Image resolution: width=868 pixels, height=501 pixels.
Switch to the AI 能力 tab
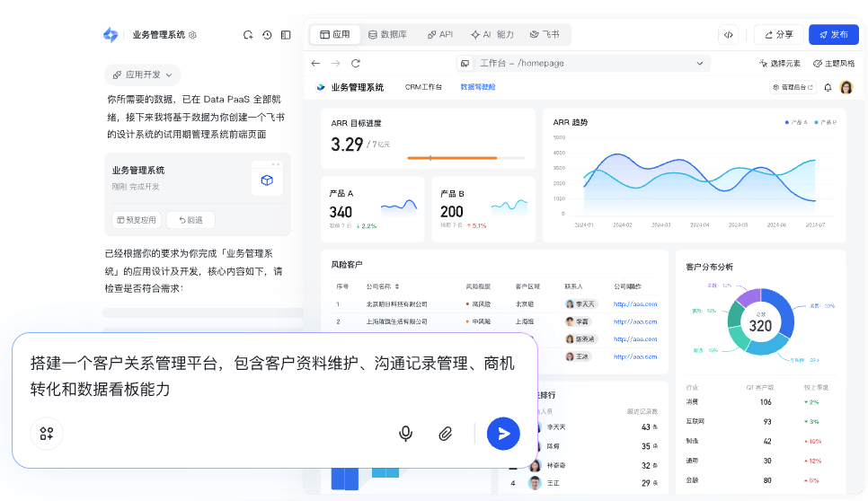[492, 35]
